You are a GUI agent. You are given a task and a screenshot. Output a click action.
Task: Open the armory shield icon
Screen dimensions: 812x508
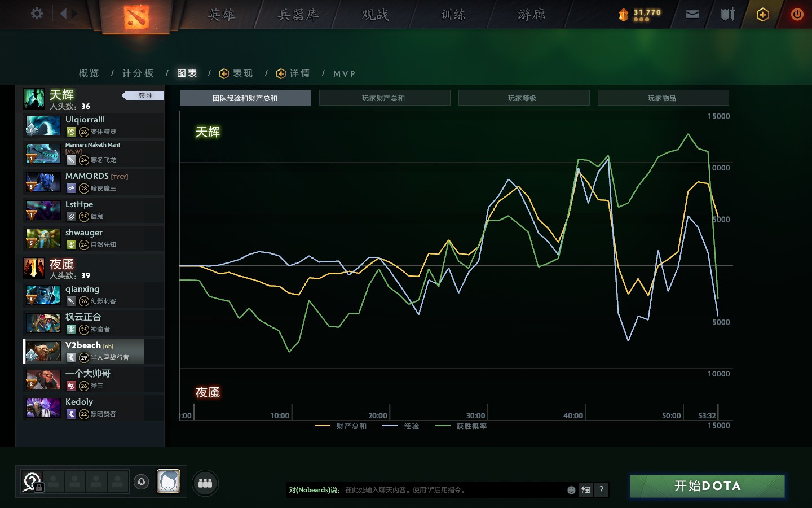(728, 14)
